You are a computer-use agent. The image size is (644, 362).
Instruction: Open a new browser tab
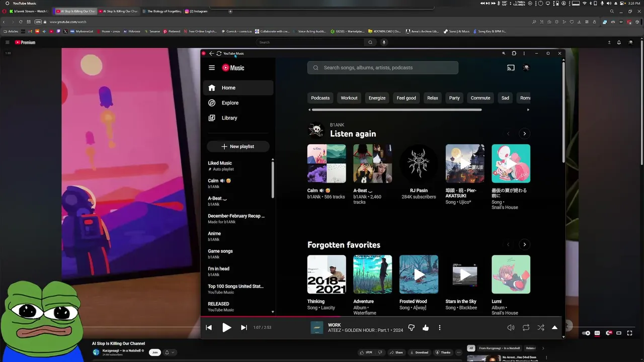tap(230, 11)
